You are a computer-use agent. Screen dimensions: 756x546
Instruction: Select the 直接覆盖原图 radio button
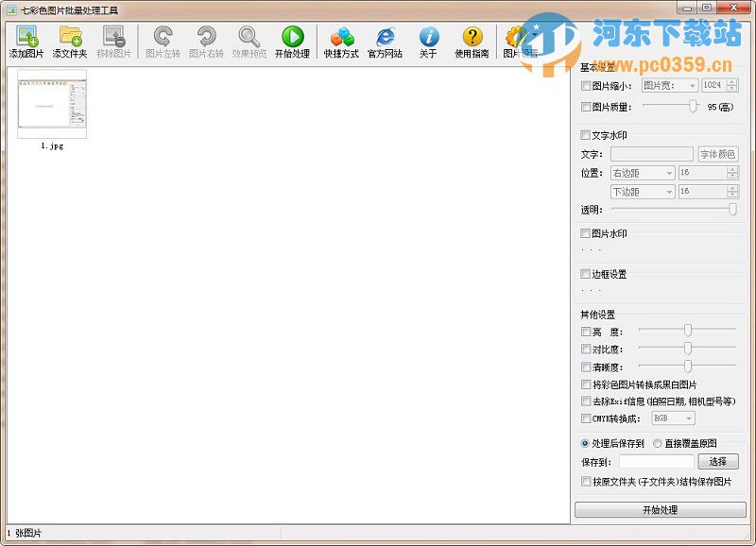point(659,444)
